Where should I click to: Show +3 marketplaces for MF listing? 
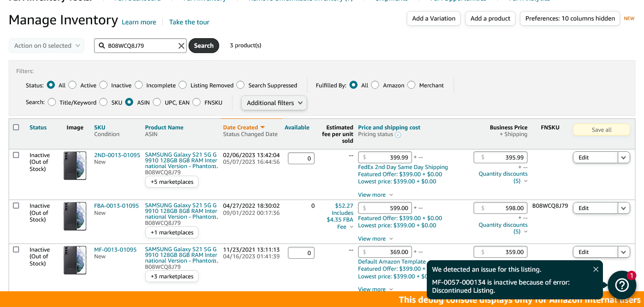(x=172, y=276)
